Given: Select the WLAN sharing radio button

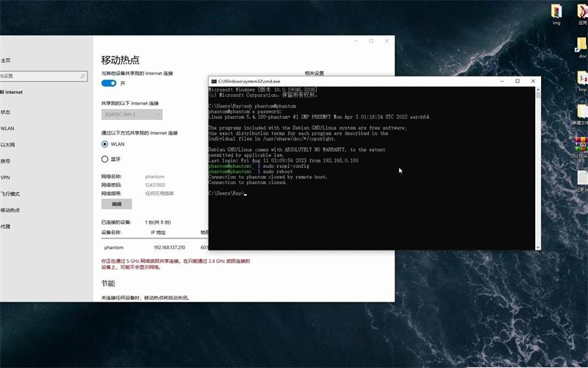Looking at the screenshot, I should 105,144.
